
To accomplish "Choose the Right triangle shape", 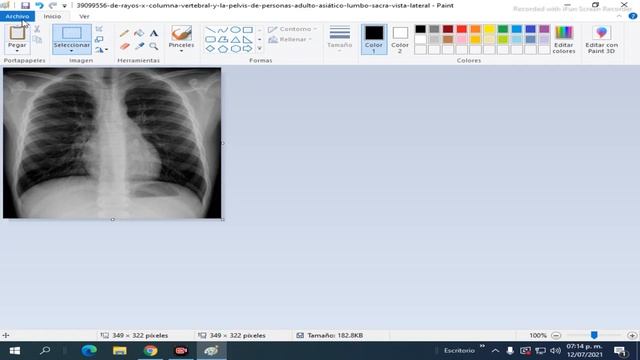I will (248, 40).
